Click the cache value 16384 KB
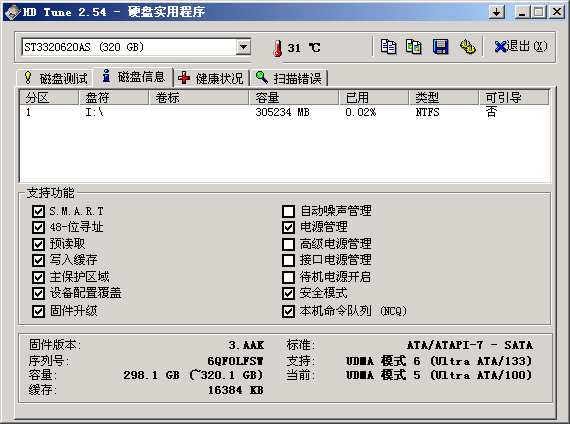The width and height of the screenshot is (570, 424). tap(236, 390)
